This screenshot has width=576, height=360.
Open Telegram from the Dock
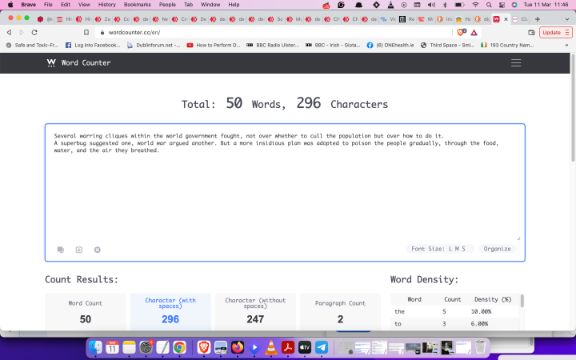click(321, 347)
